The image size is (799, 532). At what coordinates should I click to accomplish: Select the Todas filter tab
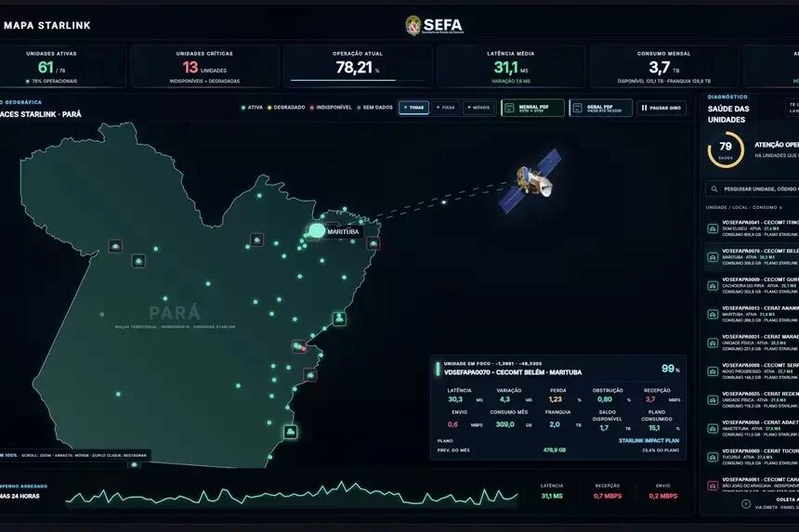tap(413, 108)
